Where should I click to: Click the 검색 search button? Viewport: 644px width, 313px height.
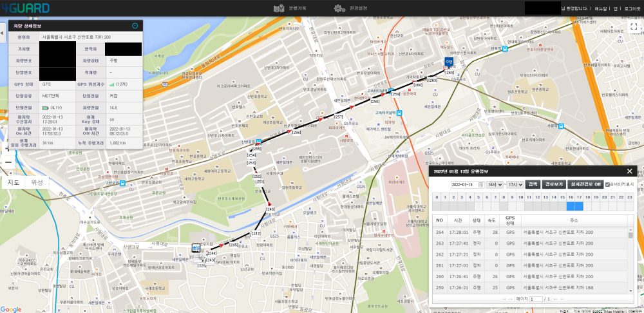pyautogui.click(x=533, y=184)
